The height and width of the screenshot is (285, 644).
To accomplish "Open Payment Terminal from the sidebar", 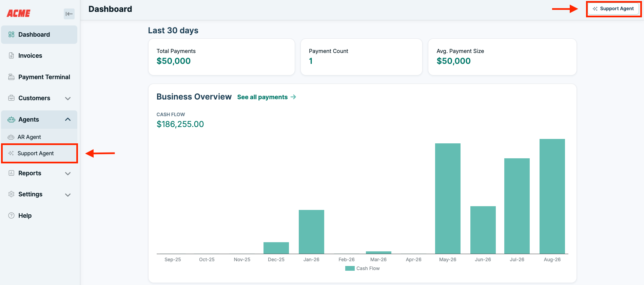I will [39, 77].
